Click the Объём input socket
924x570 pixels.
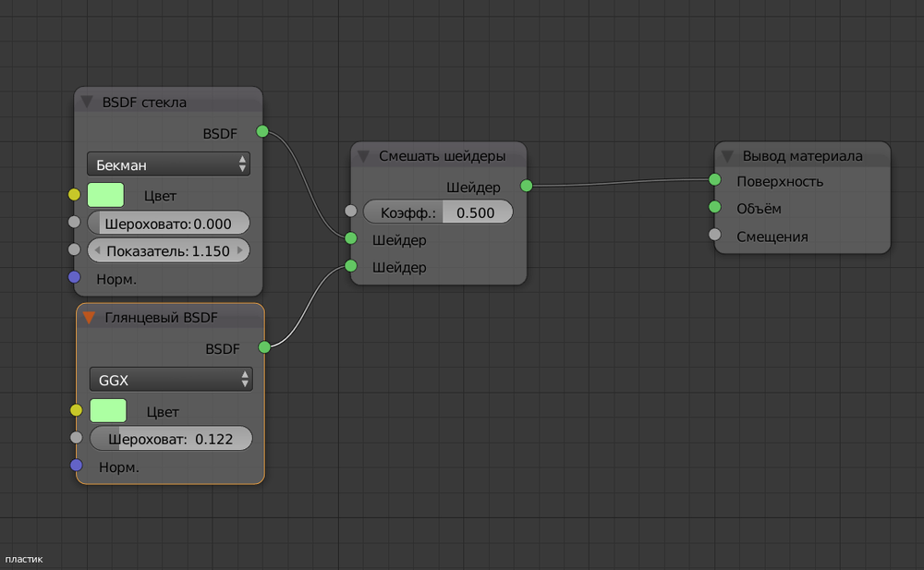pos(714,207)
